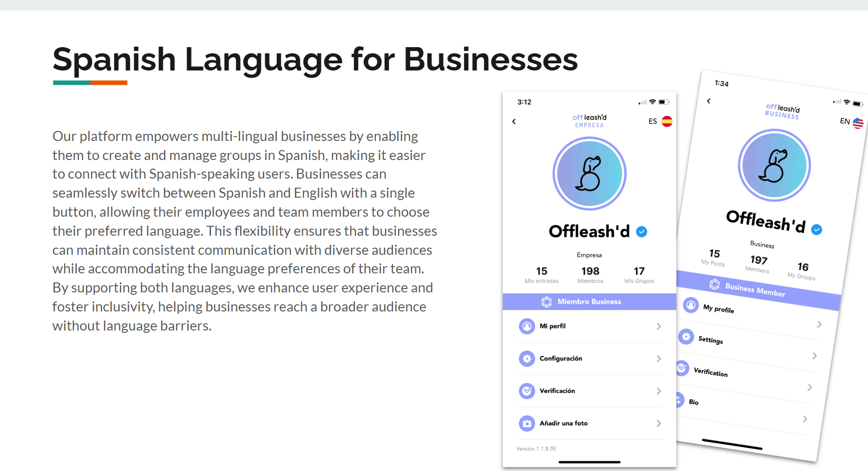Open the dog avatar in the Spanish phone
The width and height of the screenshot is (868, 471).
[x=589, y=173]
